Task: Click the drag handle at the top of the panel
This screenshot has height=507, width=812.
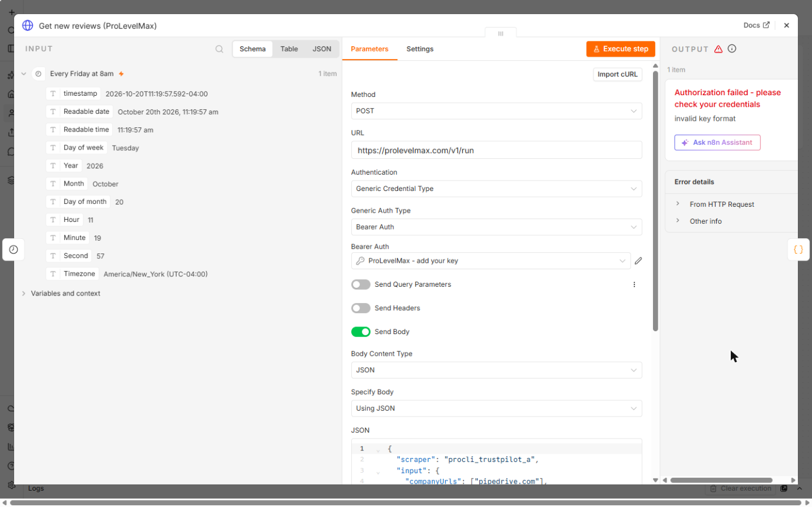Action: 500,34
